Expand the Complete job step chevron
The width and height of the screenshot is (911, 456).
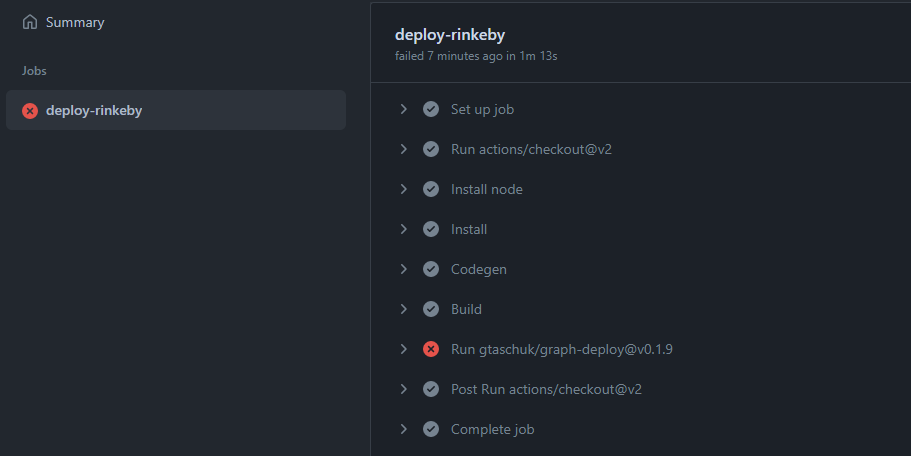404,429
